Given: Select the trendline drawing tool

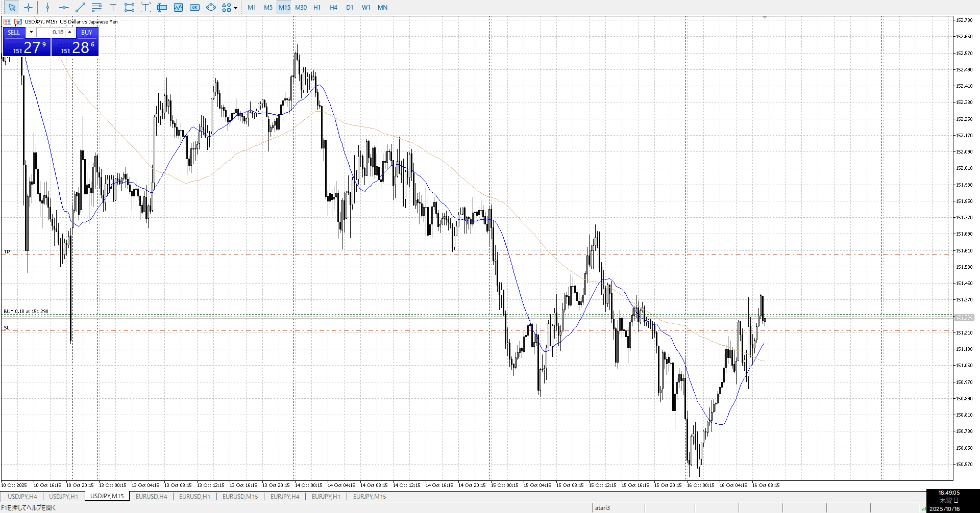Looking at the screenshot, I should (80, 7).
